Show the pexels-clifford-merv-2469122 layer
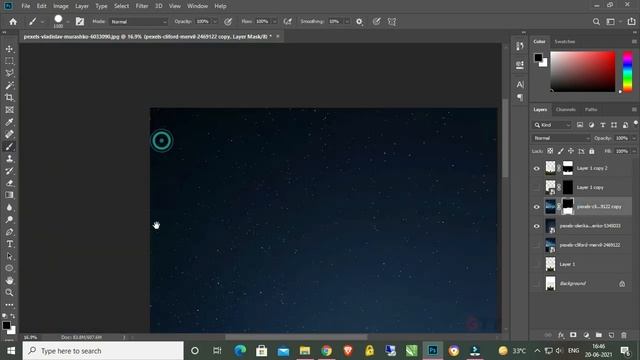Screen dimensions: 640x360 (x=537, y=245)
